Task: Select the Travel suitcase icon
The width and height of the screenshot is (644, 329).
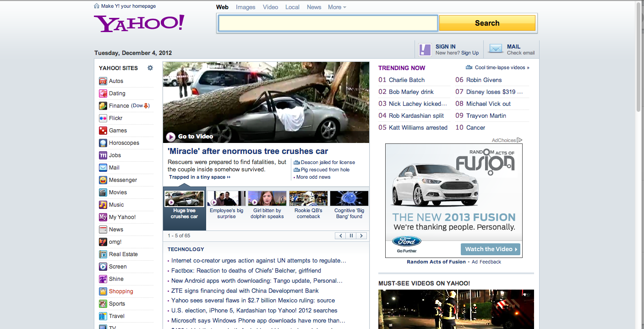Action: click(104, 316)
